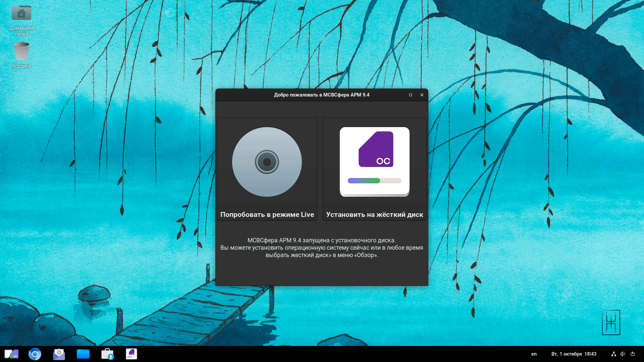Click the OS installer icon in taskbar
644x362 pixels.
(x=131, y=354)
